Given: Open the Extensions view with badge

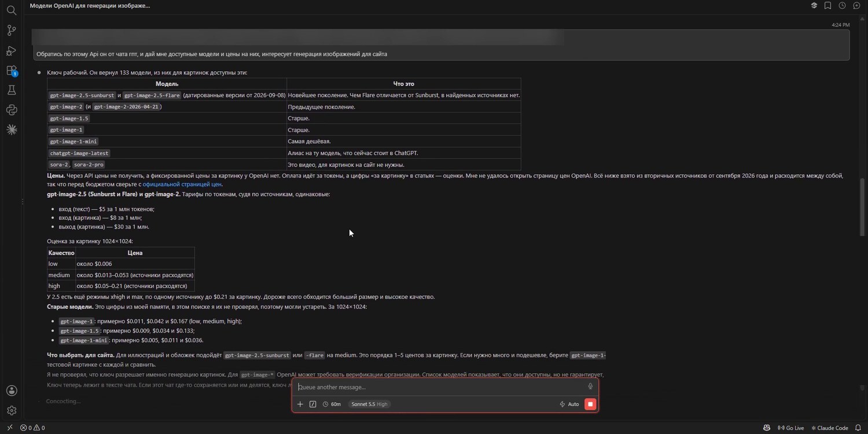Looking at the screenshot, I should tap(11, 71).
